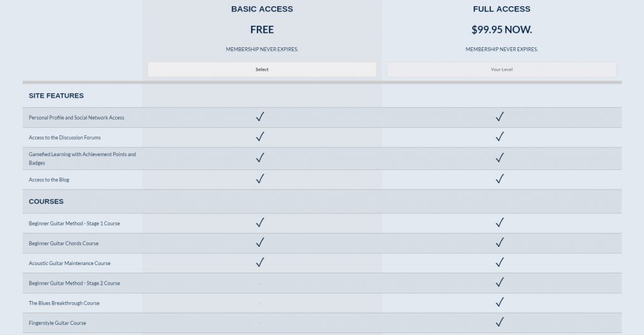Click the Select button under Basic Access
This screenshot has height=335, width=644.
262,69
